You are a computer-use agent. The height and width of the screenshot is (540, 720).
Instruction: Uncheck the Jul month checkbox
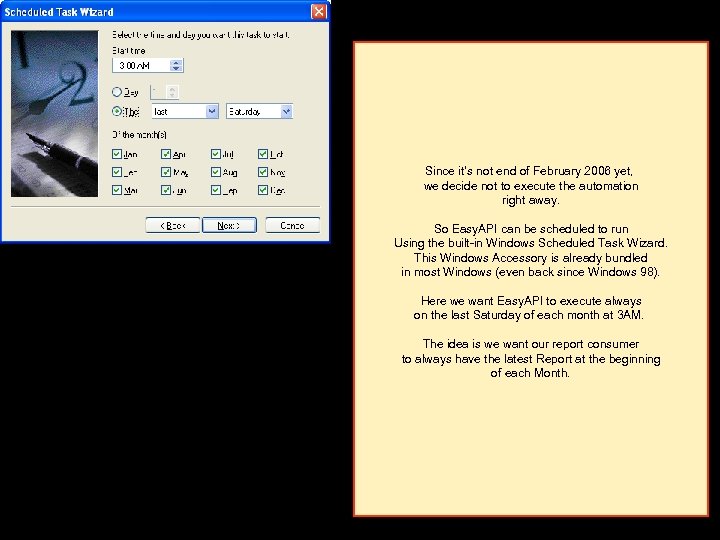click(216, 154)
